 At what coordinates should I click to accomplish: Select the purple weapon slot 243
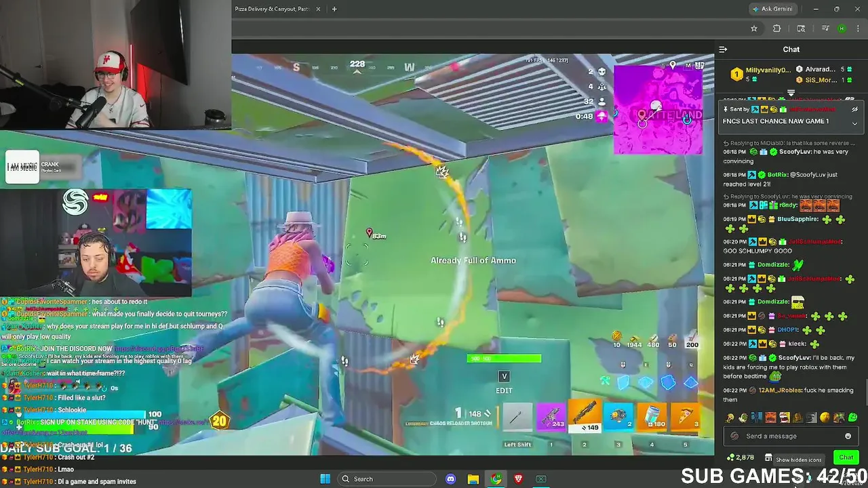[x=551, y=418]
